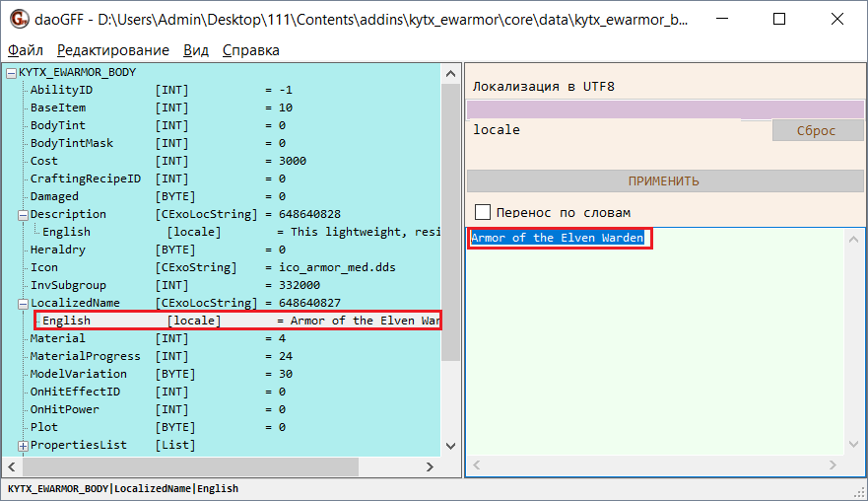Select the PropertiesList row label
Viewport: 868px width, 501px height.
[79, 445]
